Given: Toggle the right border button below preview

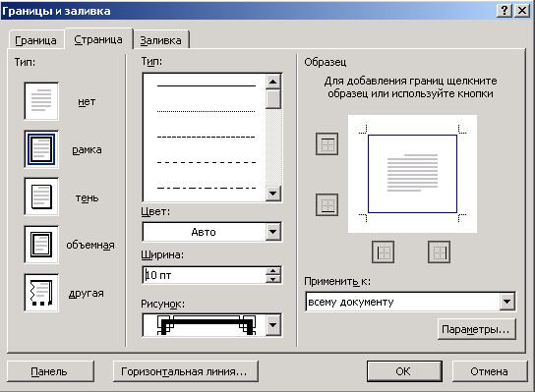Looking at the screenshot, I should 439,252.
